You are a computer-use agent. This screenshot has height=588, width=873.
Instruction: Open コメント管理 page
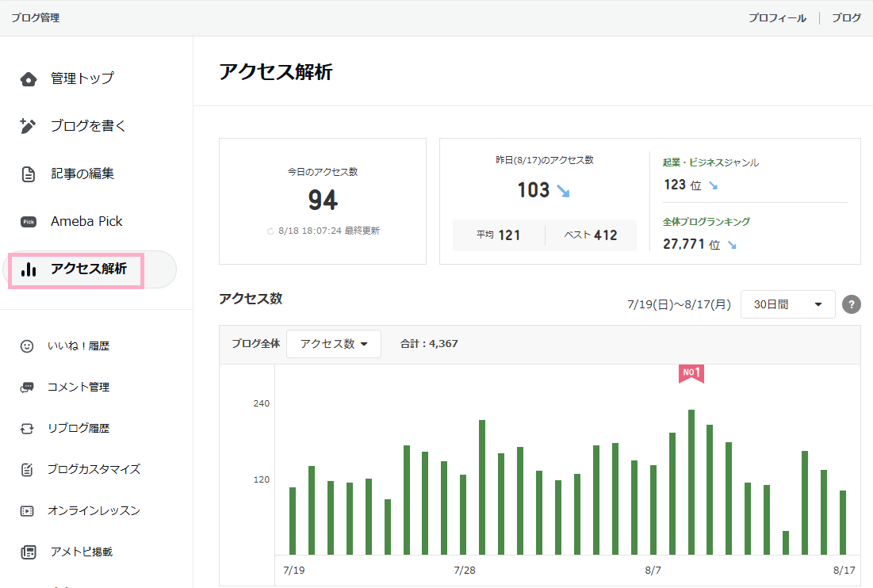coord(78,388)
